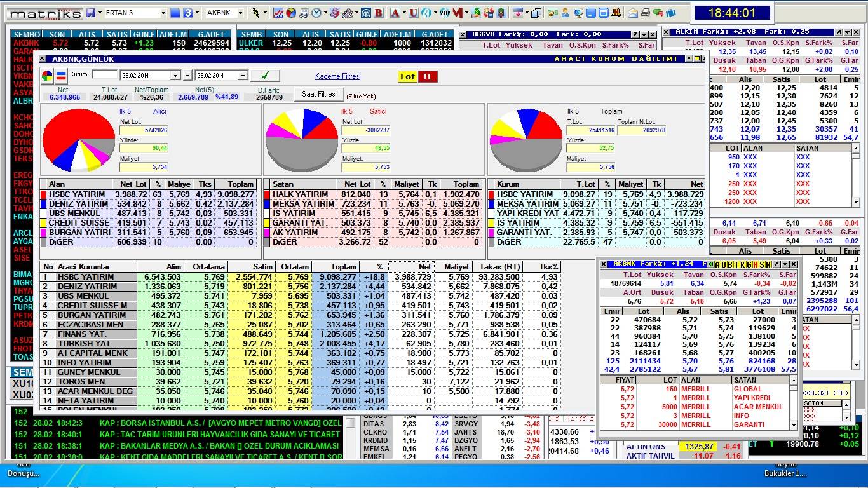Open the ERTAN 3 workspace dropdown
Screen dimensions: 868x488
coord(163,13)
